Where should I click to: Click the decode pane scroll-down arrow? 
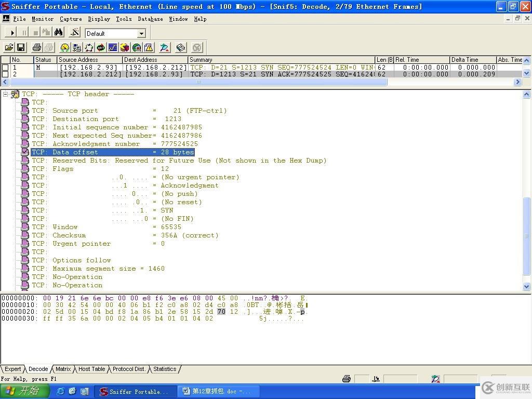click(527, 286)
